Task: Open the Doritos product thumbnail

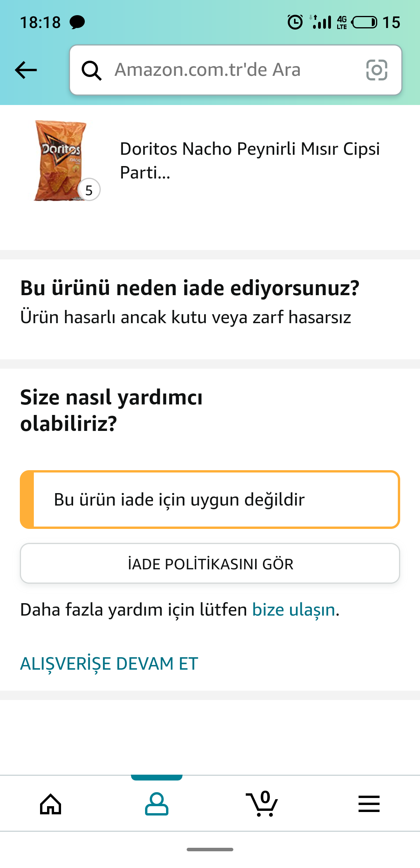Action: pos(60,160)
